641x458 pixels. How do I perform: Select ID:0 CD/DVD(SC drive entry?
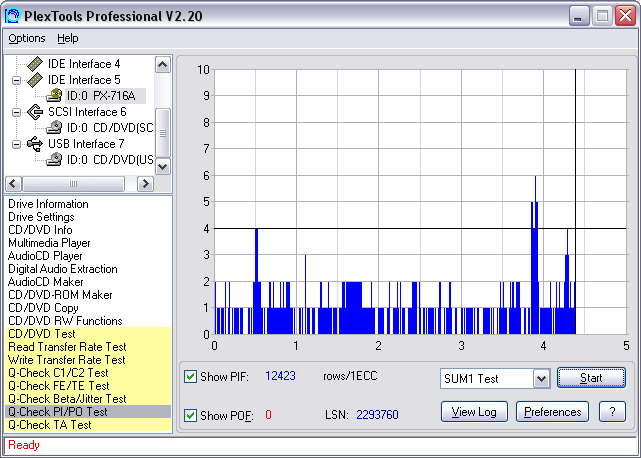(x=110, y=128)
